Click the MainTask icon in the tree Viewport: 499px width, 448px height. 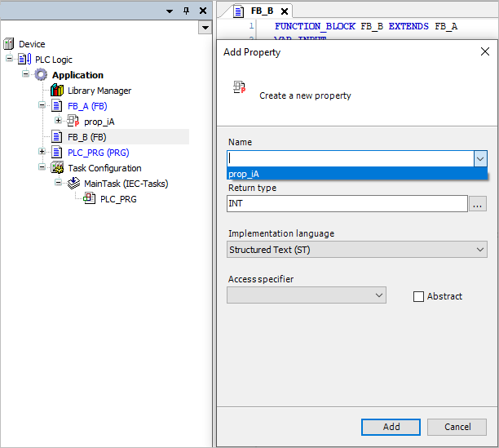(x=73, y=184)
